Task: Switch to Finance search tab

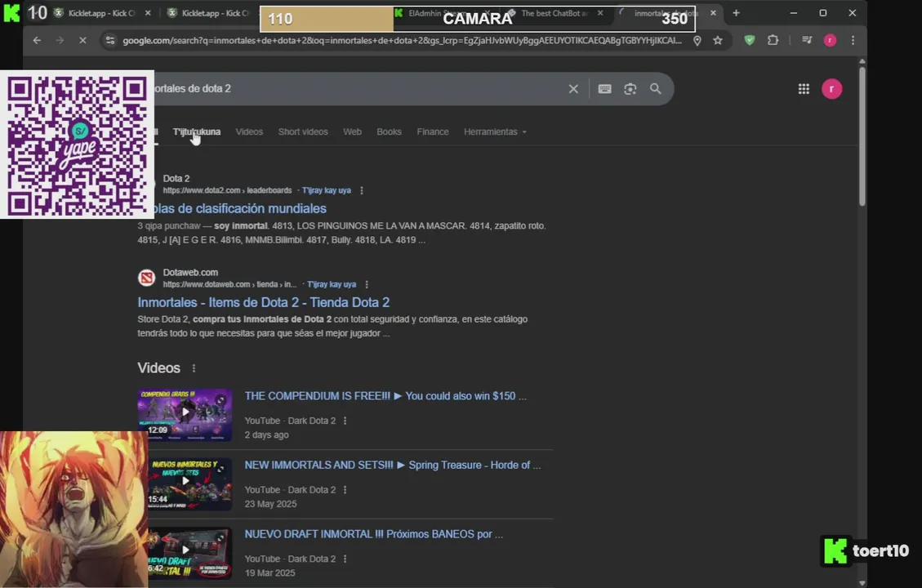Action: pos(433,131)
